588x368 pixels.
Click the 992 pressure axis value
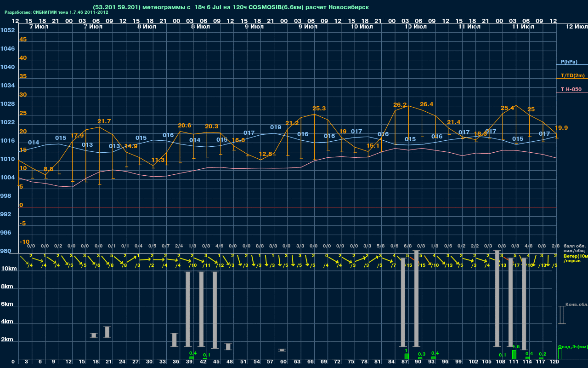click(6, 214)
